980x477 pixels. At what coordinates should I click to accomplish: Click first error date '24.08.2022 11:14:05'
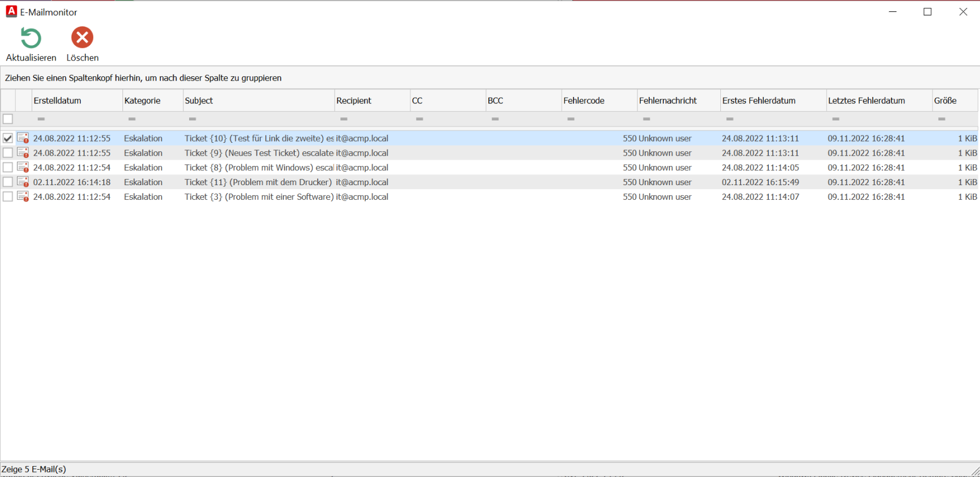pyautogui.click(x=760, y=168)
